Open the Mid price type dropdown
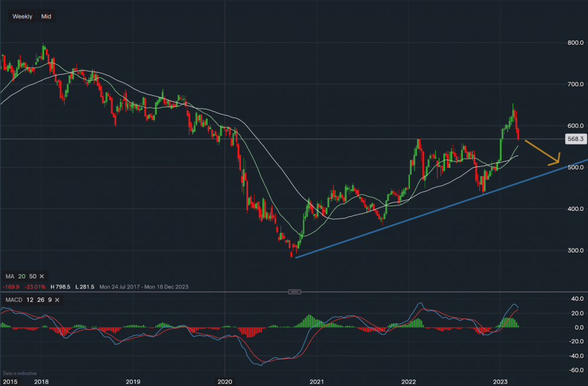Image resolution: width=588 pixels, height=386 pixels. click(46, 16)
